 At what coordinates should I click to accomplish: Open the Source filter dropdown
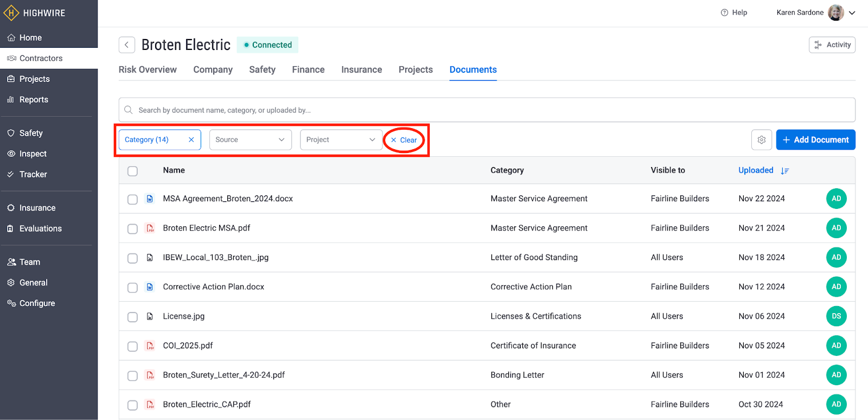click(251, 139)
